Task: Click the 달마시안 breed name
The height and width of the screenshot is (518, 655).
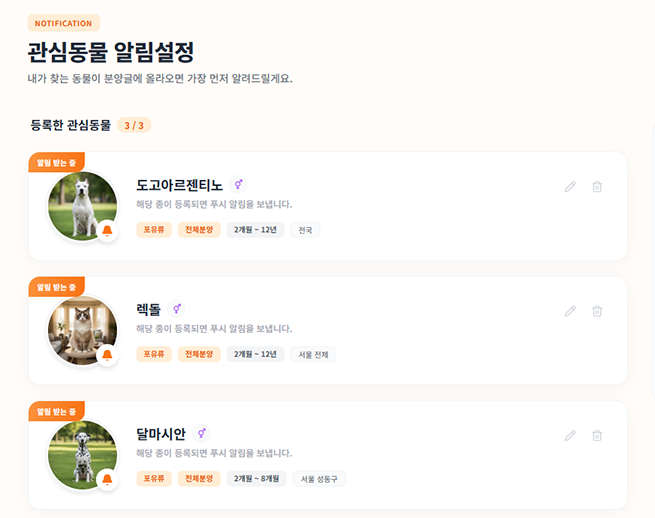Action: click(161, 434)
